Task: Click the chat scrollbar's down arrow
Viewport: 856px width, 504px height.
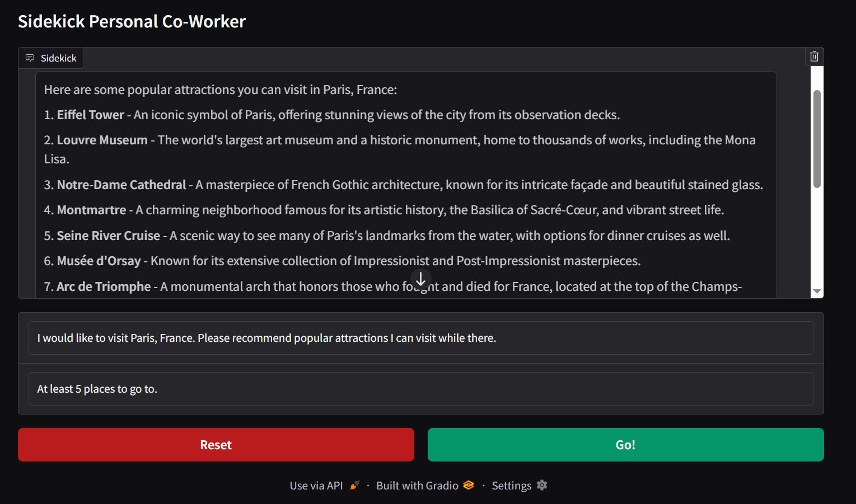Action: [817, 291]
